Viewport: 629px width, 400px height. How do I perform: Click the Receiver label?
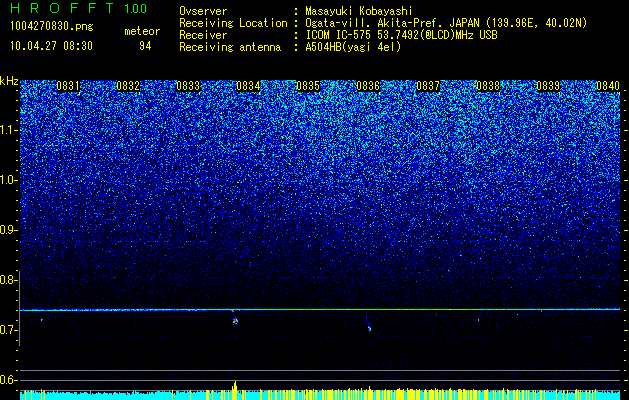tap(203, 35)
